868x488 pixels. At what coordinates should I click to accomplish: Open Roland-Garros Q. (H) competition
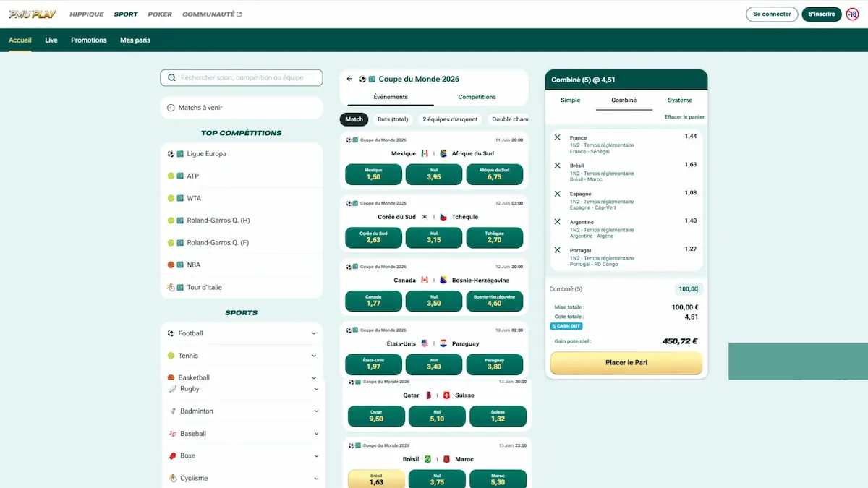[x=242, y=221]
